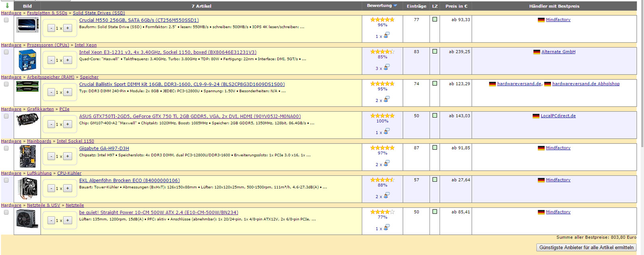Toggle LZ checkbox for ASUS GTX750TI
Viewport: 644px width, 255px height.
click(x=435, y=116)
